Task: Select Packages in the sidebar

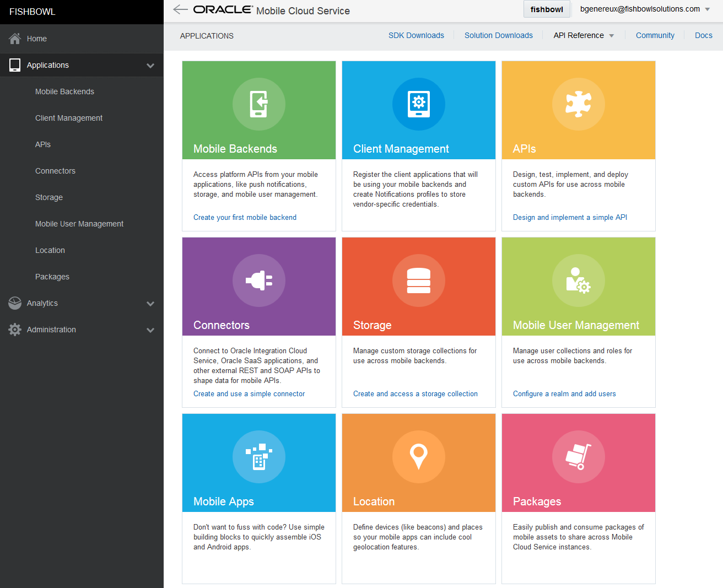Action: [52, 277]
